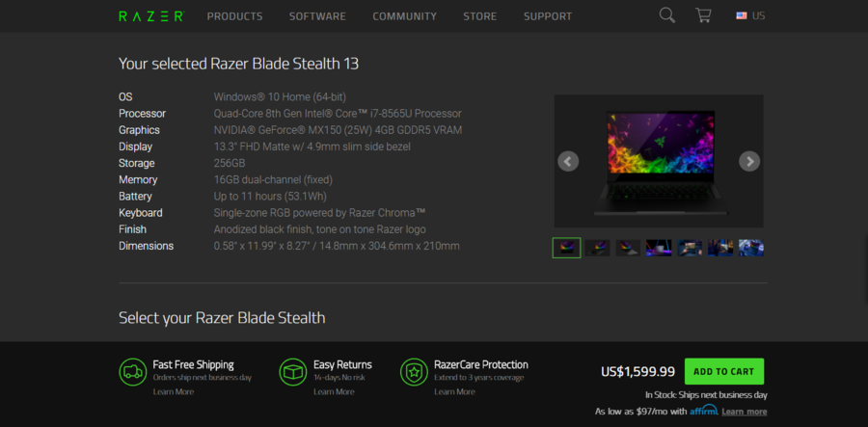
Task: Click the Easy Returns box icon
Action: click(x=293, y=372)
